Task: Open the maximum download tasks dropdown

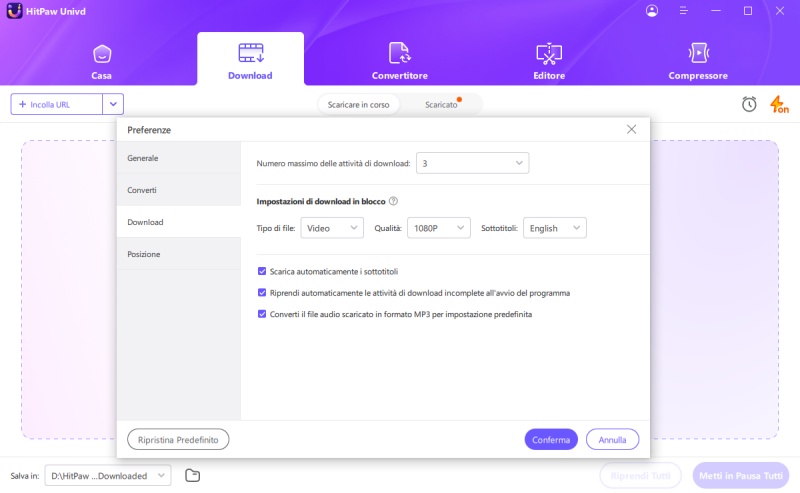Action: [472, 163]
